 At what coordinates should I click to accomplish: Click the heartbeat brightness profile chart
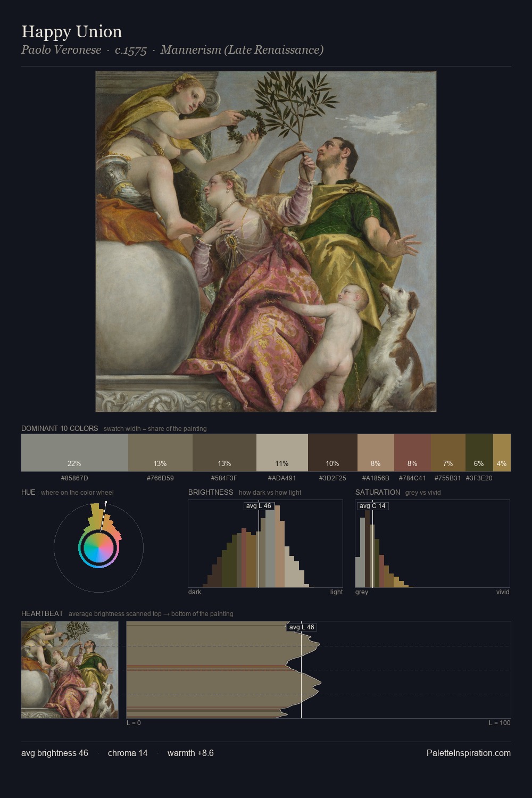coord(319,670)
